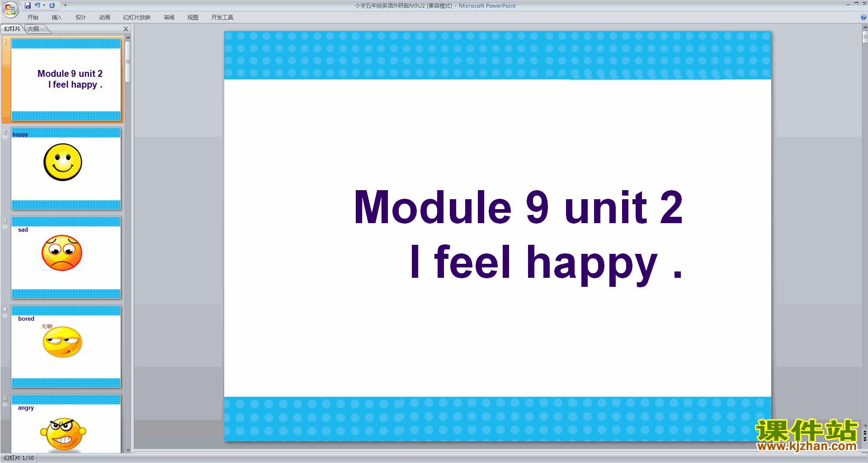Image resolution: width=868 pixels, height=463 pixels.
Task: Select the sad slide thumbnail
Action: pyautogui.click(x=66, y=257)
